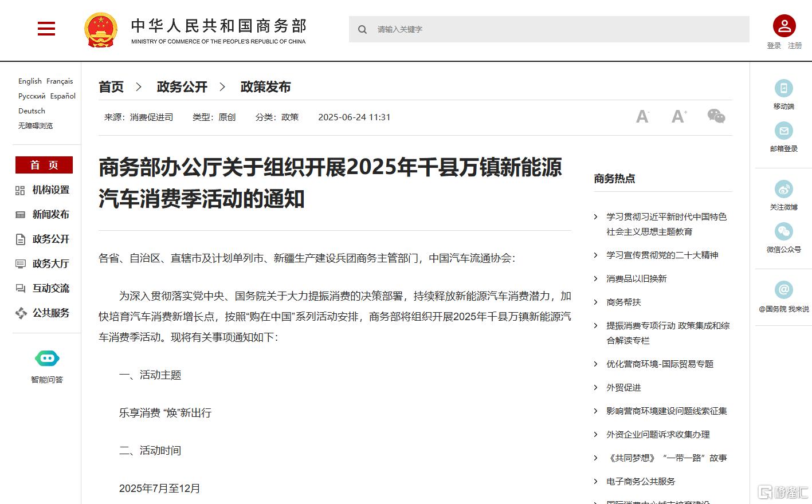Viewport: 812px width, 504px height.
Task: Switch language to English
Action: pyautogui.click(x=30, y=81)
